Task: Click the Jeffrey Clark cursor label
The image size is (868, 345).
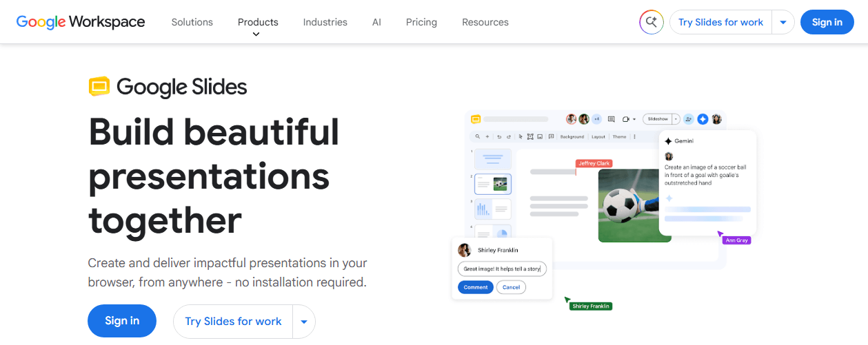Action: (x=594, y=163)
